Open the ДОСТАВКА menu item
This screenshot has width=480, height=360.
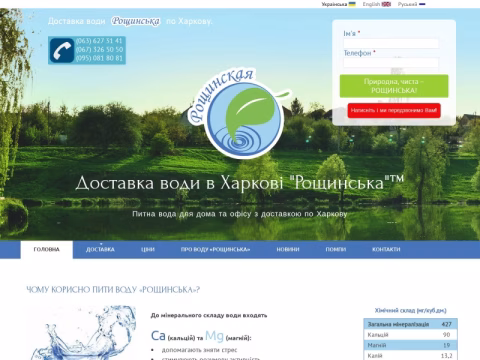(100, 249)
